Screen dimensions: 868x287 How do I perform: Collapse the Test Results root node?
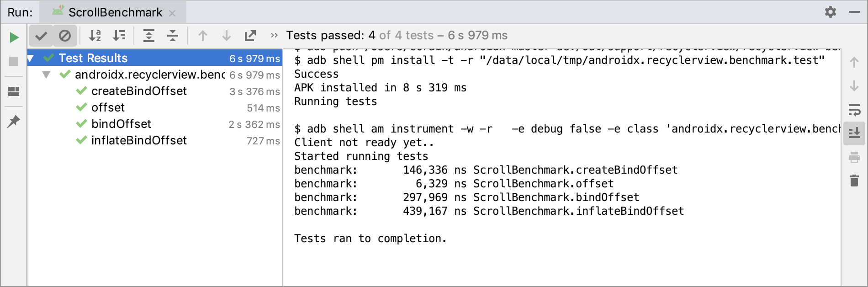[x=31, y=58]
